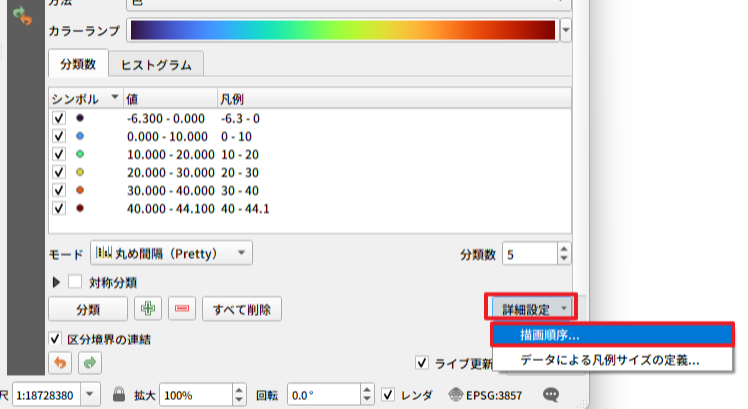Click the red minus delete class icon
This screenshot has width=748, height=409.
tap(182, 308)
